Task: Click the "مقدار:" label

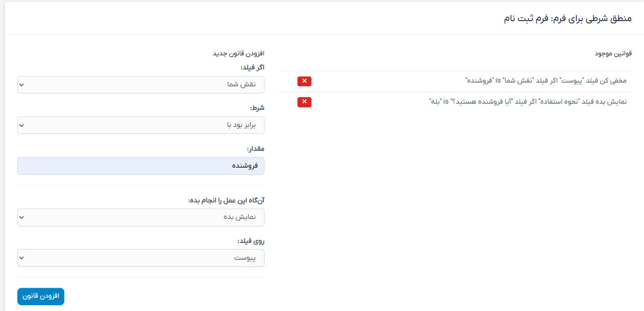Action: [x=255, y=148]
